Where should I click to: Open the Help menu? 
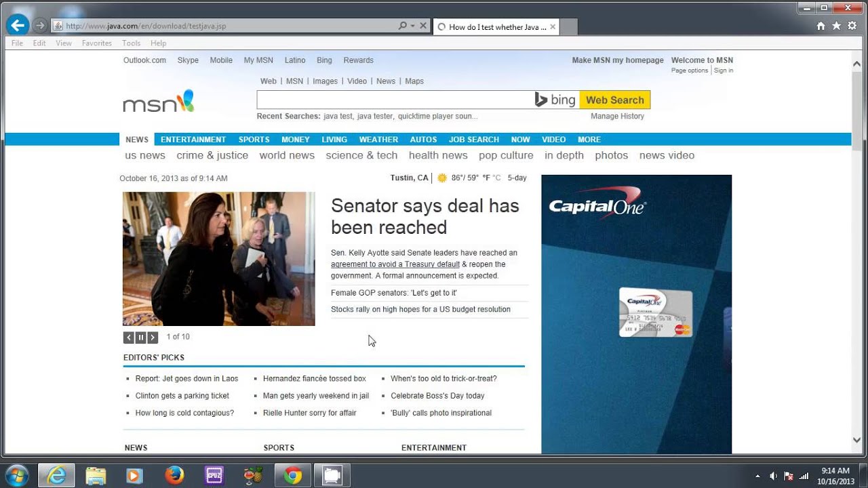[159, 43]
